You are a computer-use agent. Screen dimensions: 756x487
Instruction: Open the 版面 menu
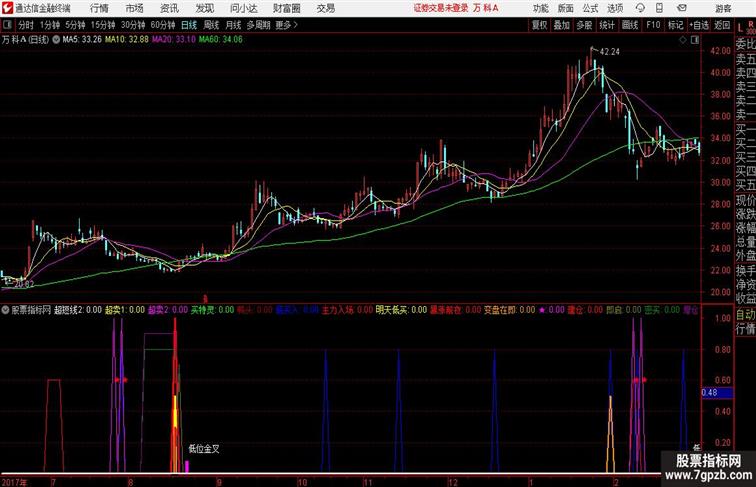[565, 8]
